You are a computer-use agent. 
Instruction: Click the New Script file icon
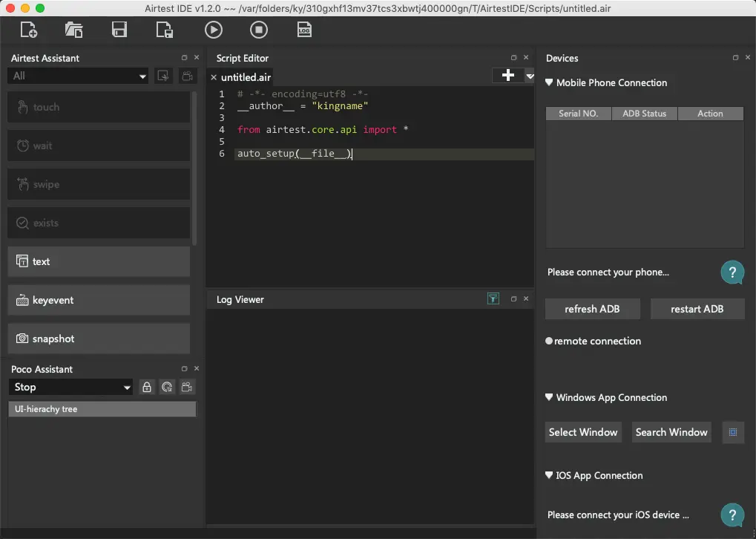[x=29, y=30]
